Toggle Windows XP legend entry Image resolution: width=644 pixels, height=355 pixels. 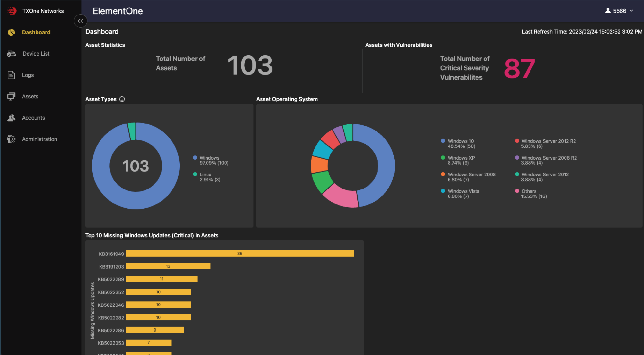click(458, 160)
